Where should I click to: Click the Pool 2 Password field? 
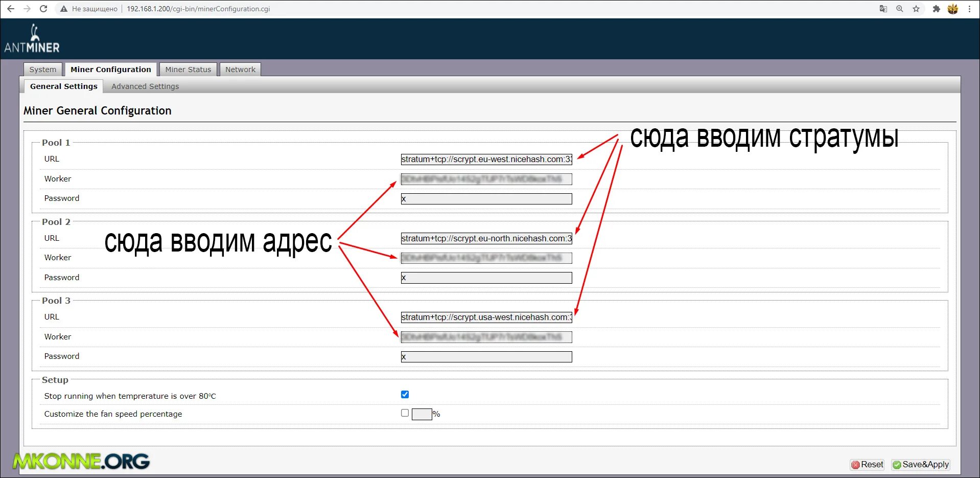486,278
